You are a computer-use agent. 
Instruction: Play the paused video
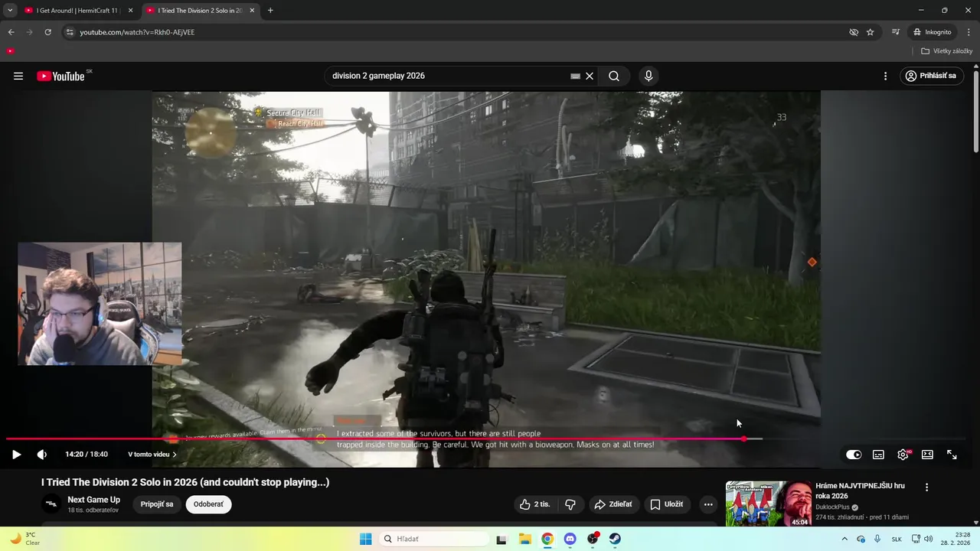(x=16, y=455)
